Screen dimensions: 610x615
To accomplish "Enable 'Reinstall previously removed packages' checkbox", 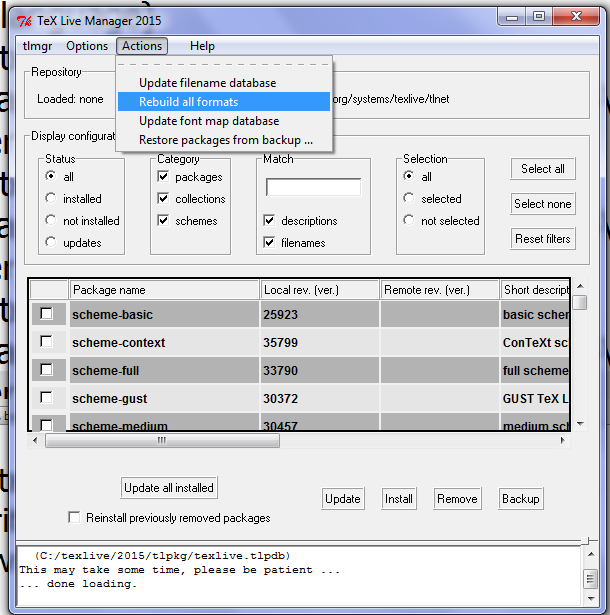I will [x=74, y=518].
